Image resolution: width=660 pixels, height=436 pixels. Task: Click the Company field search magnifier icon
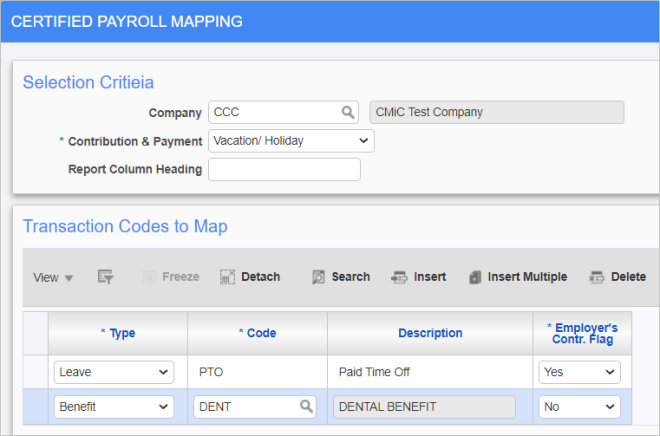(348, 112)
